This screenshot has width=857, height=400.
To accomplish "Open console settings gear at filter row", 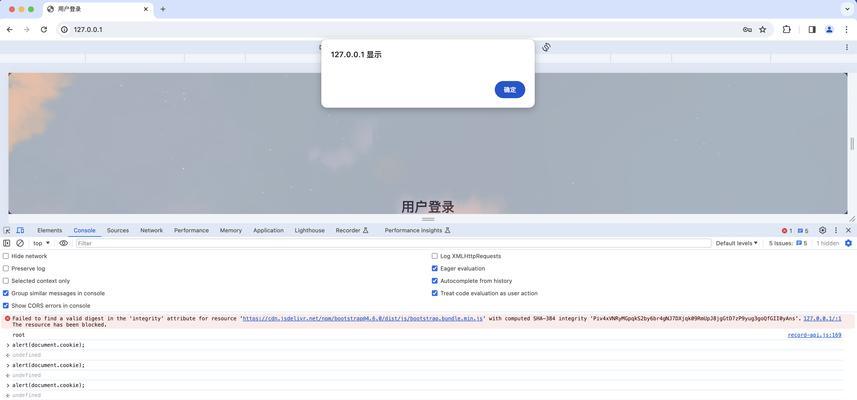I will [848, 243].
